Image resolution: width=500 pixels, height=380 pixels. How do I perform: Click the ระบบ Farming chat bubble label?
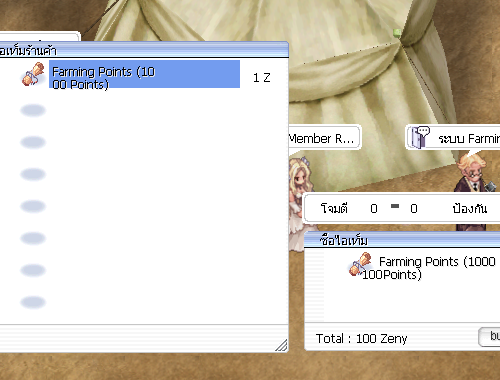469,138
